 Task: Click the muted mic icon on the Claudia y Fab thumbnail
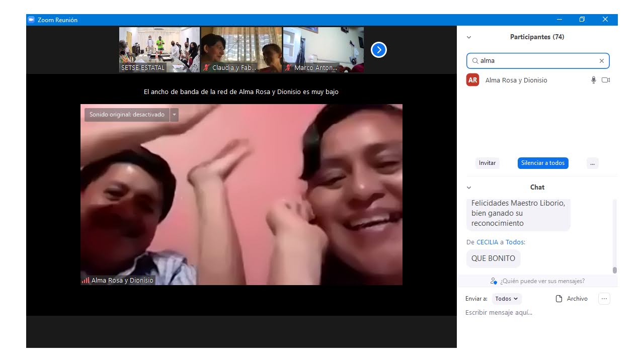pyautogui.click(x=206, y=67)
